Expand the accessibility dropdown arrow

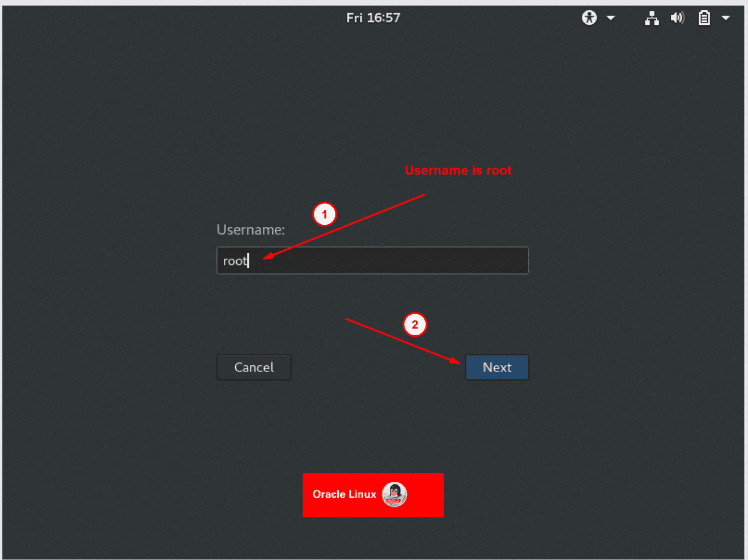611,18
